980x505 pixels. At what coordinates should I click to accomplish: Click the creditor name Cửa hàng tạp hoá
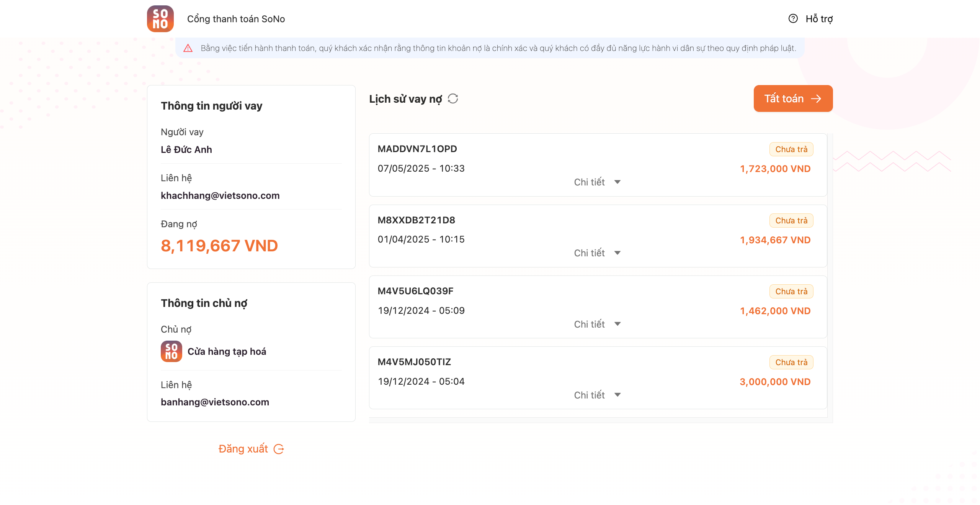(227, 351)
